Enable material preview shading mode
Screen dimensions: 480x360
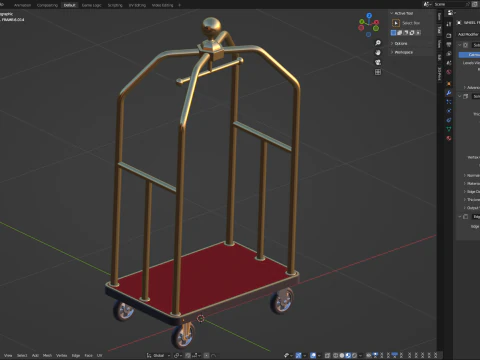(348, 355)
